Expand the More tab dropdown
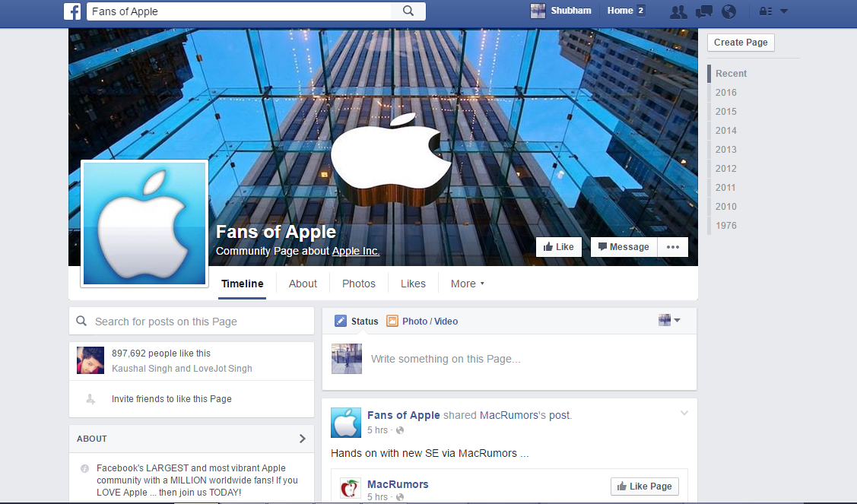 click(x=468, y=284)
